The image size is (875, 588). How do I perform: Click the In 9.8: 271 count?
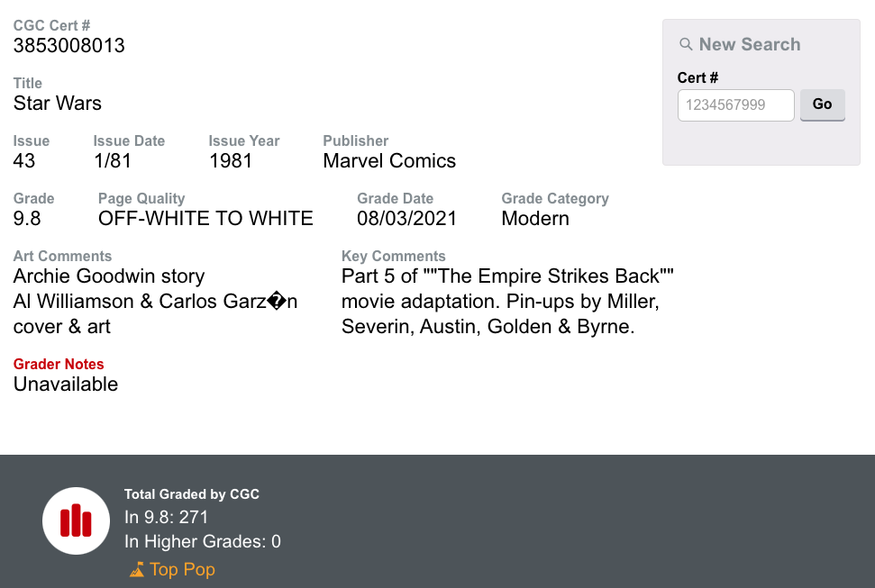[x=167, y=517]
